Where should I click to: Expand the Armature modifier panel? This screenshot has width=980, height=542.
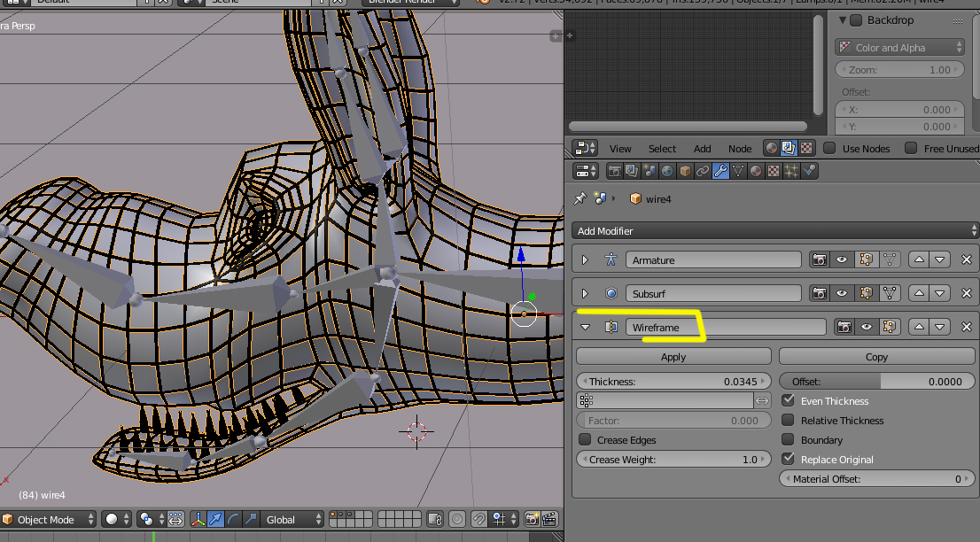(x=585, y=260)
